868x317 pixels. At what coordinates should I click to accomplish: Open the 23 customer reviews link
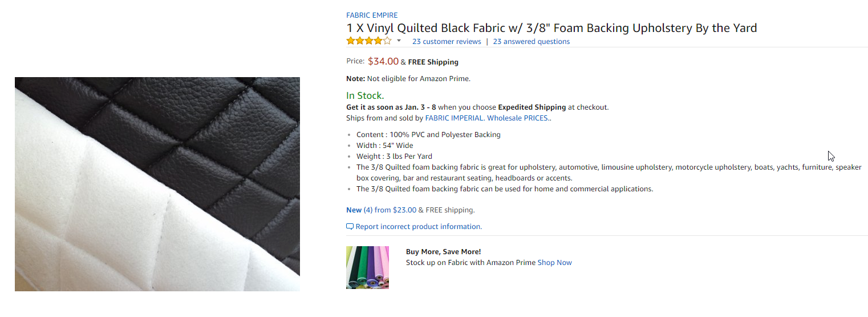click(x=447, y=42)
